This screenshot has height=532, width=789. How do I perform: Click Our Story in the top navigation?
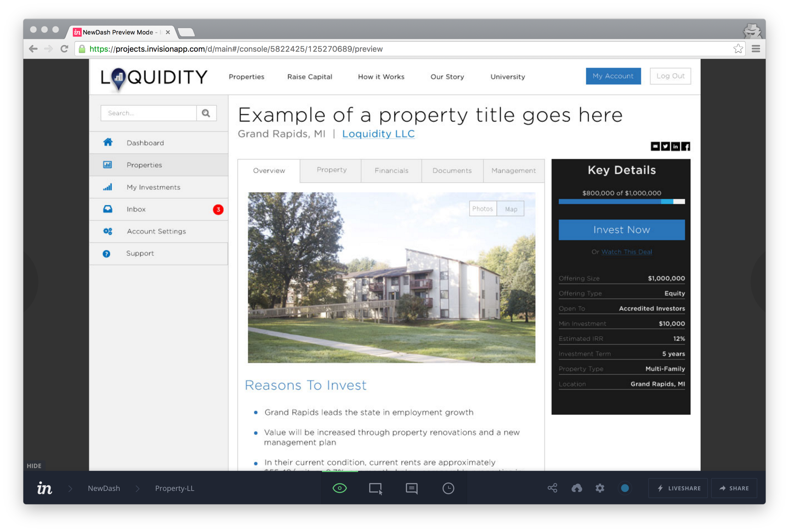click(x=447, y=77)
